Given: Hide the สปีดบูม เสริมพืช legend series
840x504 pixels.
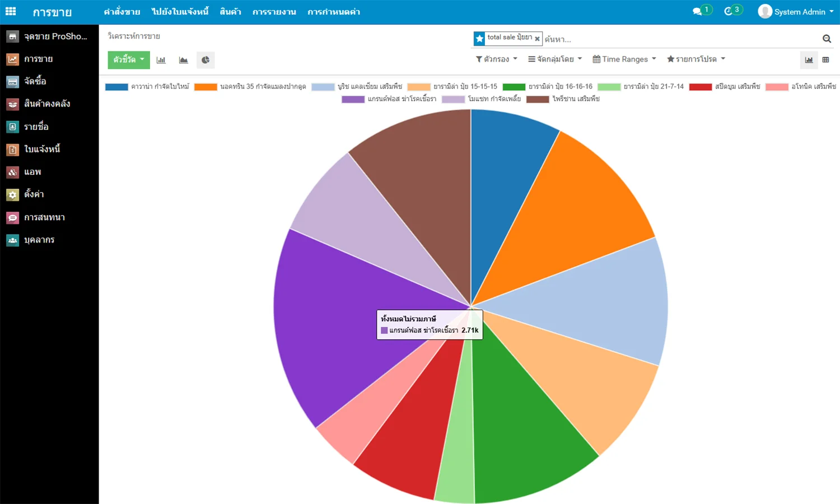Looking at the screenshot, I should click(x=725, y=87).
